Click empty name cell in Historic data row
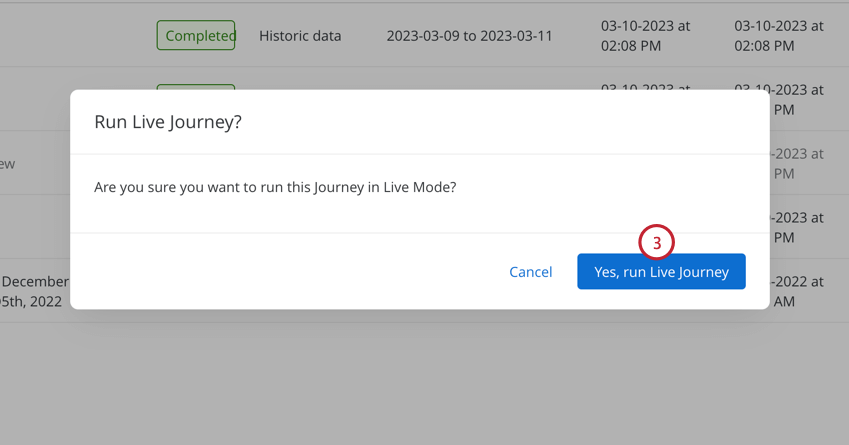The image size is (849, 445). coord(76,36)
